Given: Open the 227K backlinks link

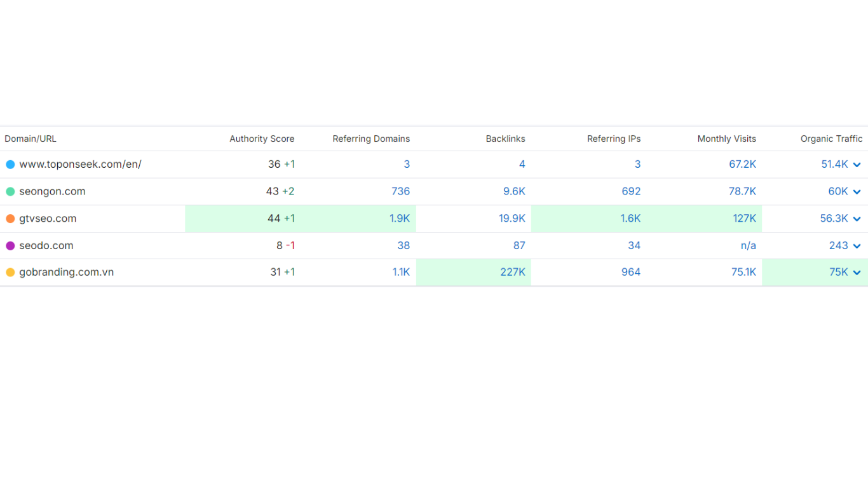Looking at the screenshot, I should (x=512, y=272).
